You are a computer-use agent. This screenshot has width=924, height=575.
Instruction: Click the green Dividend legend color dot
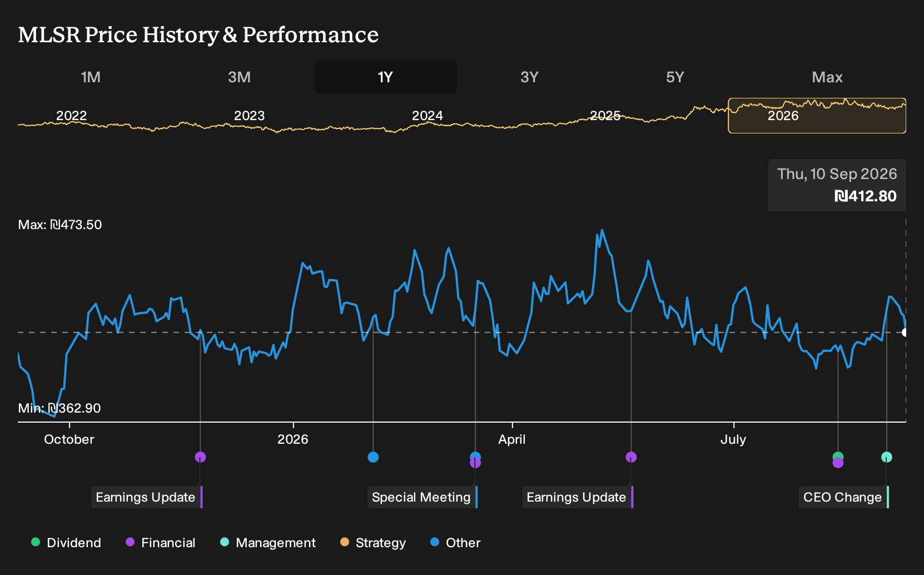pos(36,542)
